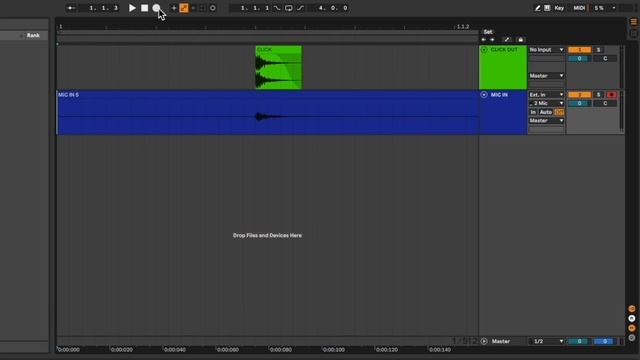This screenshot has height=360, width=640.
Task: Toggle the orange Automation Arm button
Action: click(184, 8)
